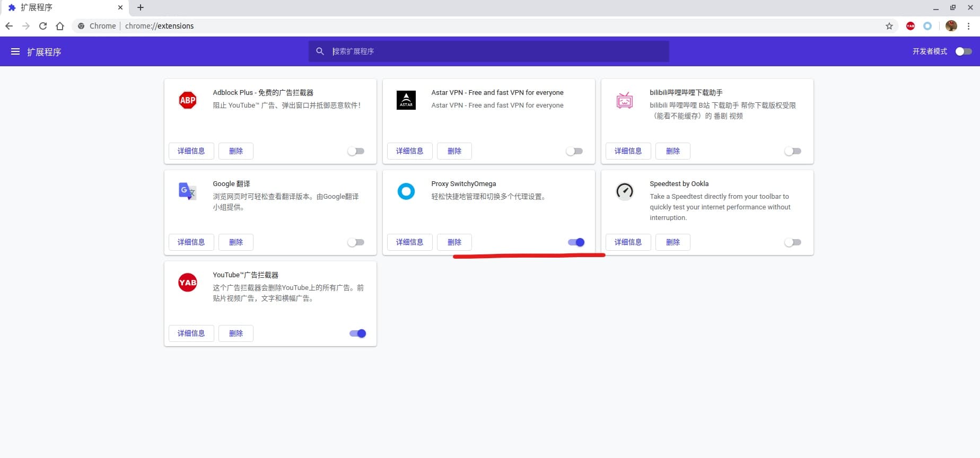Open 详细信息 for Astar VPN

click(x=410, y=151)
